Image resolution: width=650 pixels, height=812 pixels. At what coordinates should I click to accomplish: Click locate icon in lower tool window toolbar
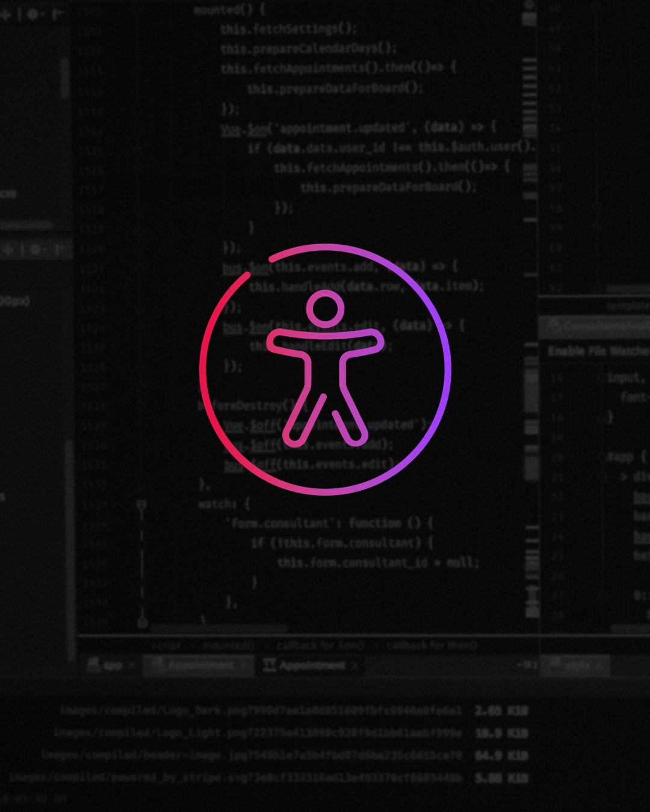click(8, 250)
